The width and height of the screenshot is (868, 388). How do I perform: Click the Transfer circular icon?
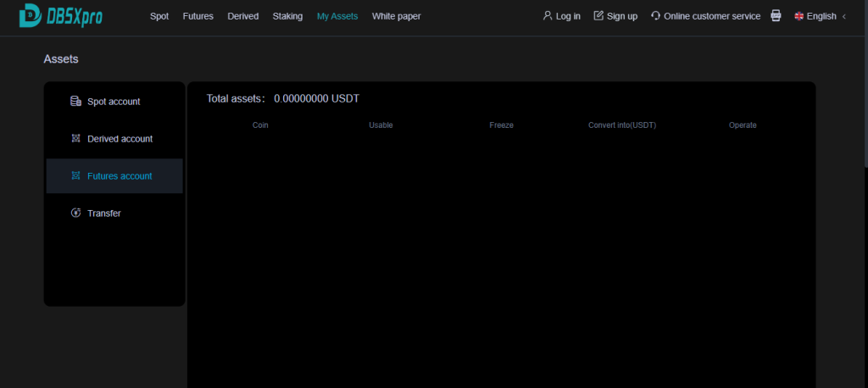point(75,213)
